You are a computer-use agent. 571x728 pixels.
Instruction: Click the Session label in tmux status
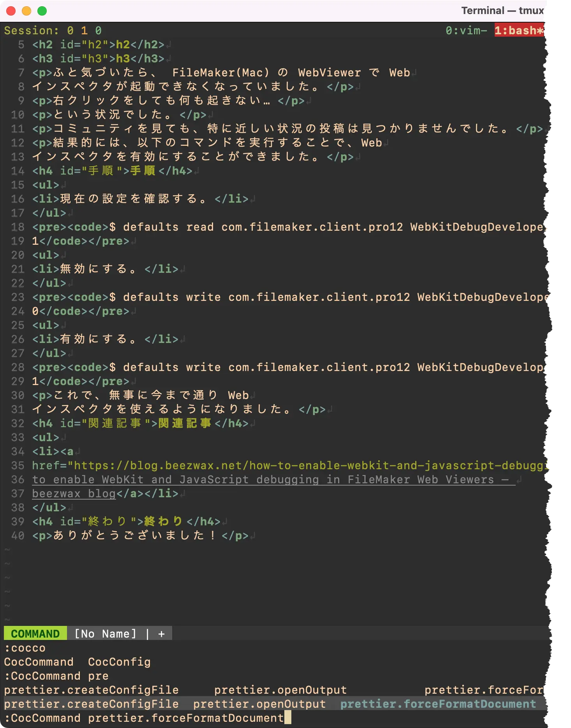(31, 30)
